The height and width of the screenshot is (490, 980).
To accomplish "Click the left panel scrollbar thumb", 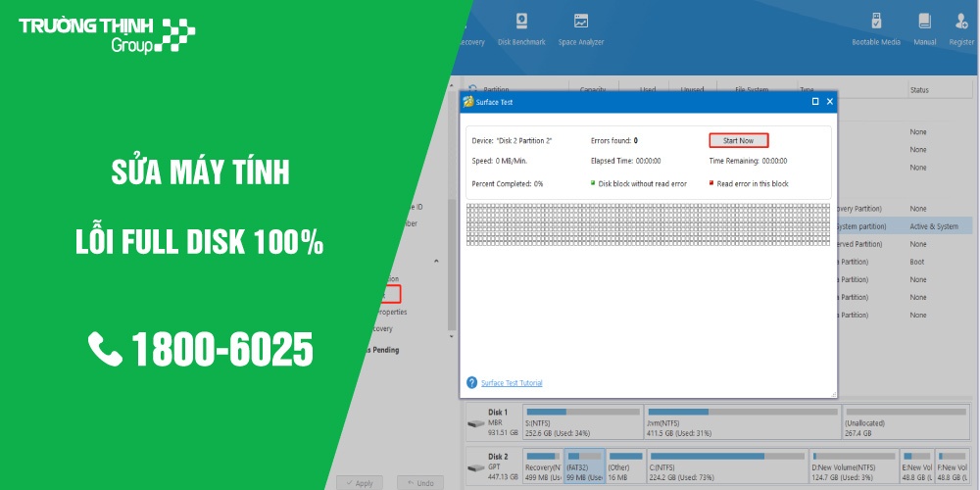I will [452, 266].
